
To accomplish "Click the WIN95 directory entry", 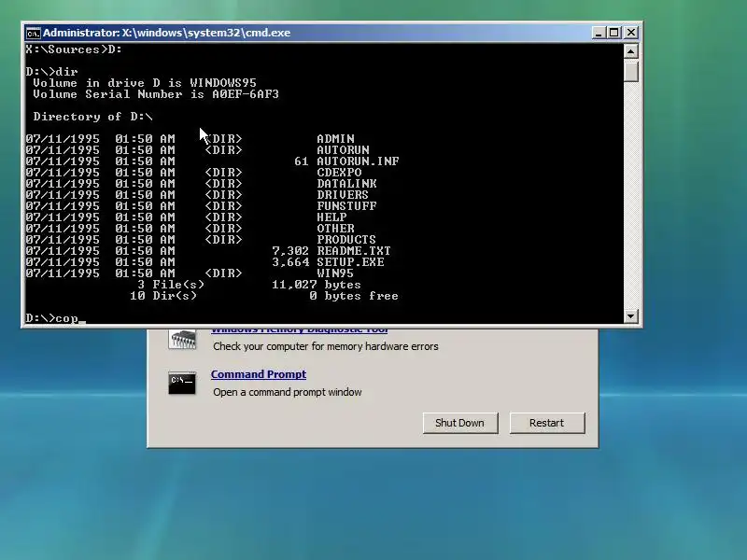I will 335,273.
